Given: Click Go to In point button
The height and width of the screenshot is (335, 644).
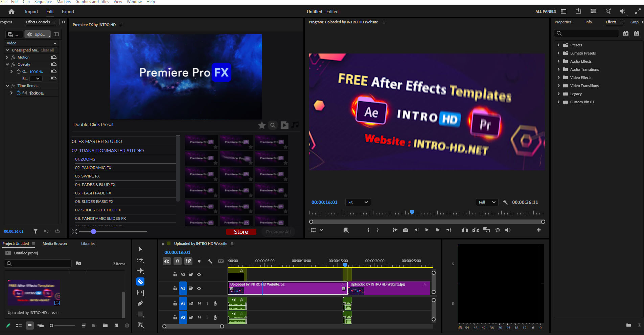Looking at the screenshot, I should click(x=395, y=230).
